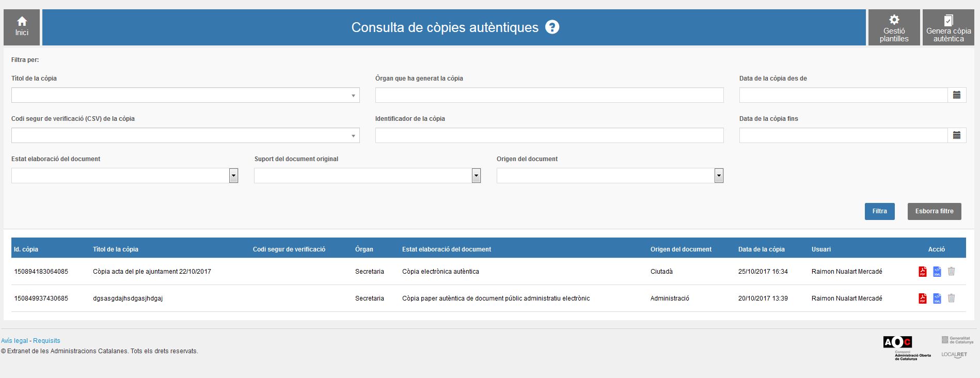
Task: Delete the Còpia acta del ple row
Action: [951, 272]
